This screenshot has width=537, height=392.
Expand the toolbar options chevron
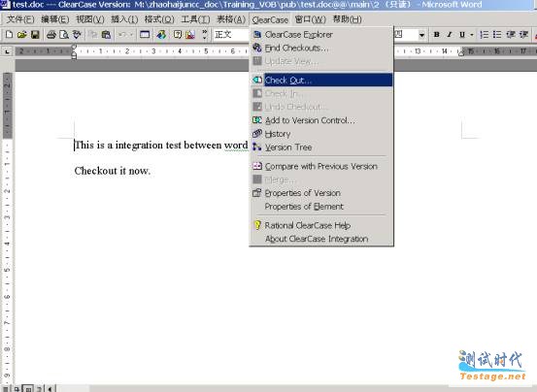pyautogui.click(x=205, y=35)
